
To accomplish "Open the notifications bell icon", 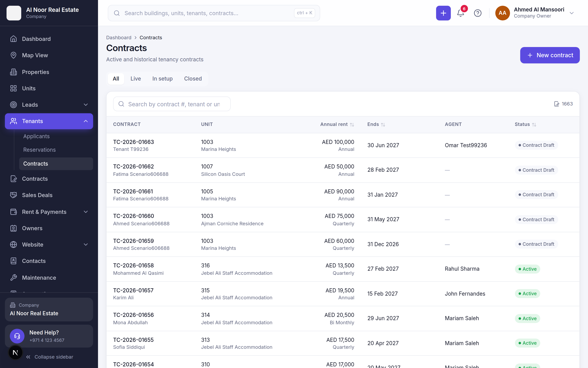I will pos(460,13).
